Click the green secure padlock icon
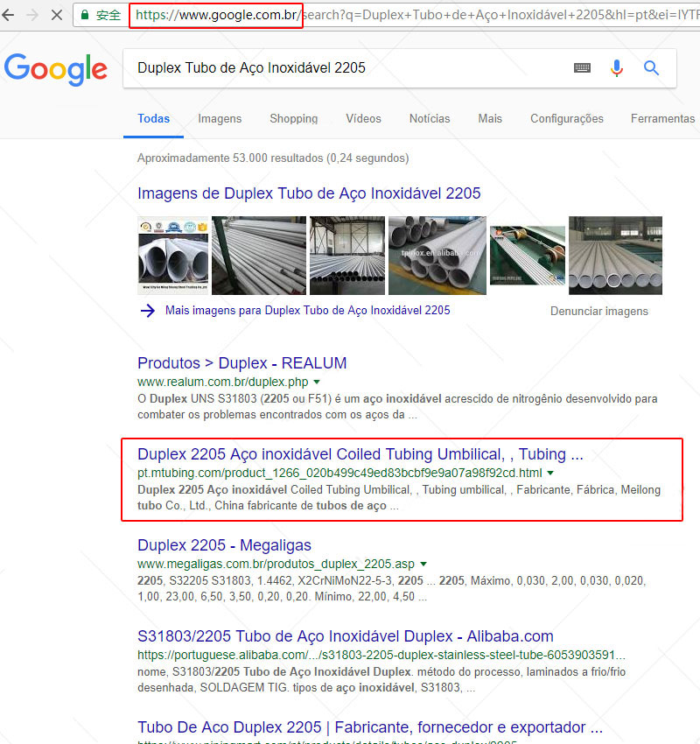This screenshot has height=744, width=700. (x=84, y=15)
